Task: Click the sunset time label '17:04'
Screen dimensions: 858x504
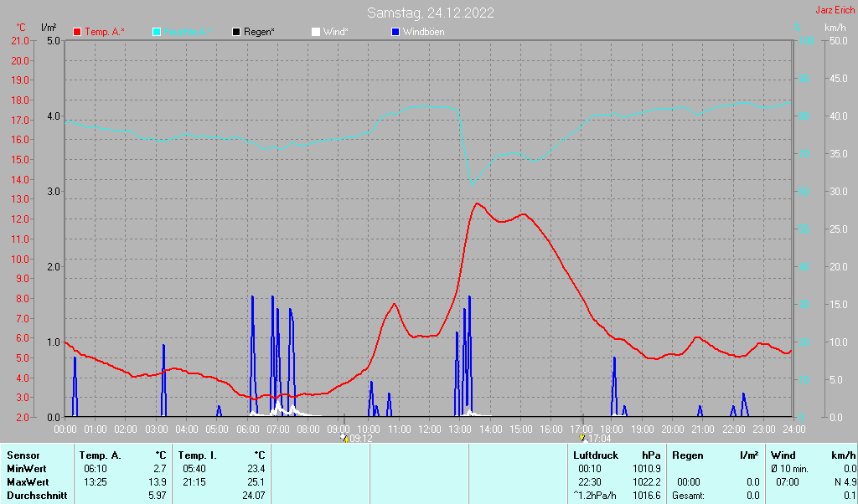Action: pyautogui.click(x=599, y=439)
